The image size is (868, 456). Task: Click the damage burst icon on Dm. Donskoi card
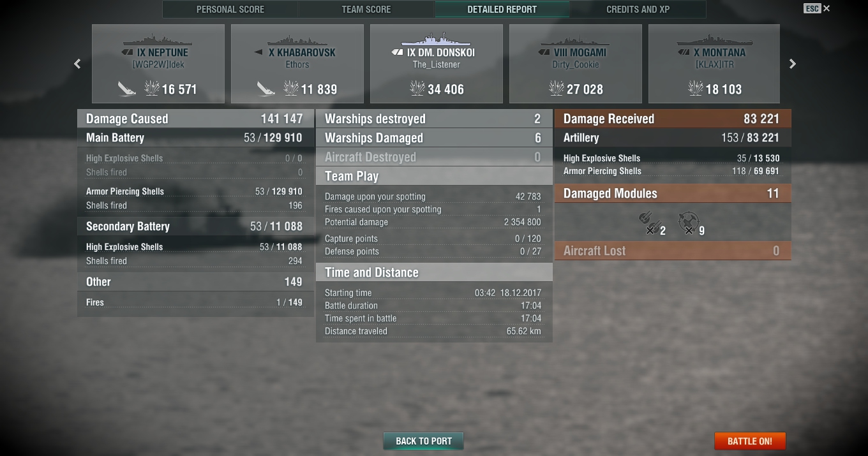click(x=417, y=89)
